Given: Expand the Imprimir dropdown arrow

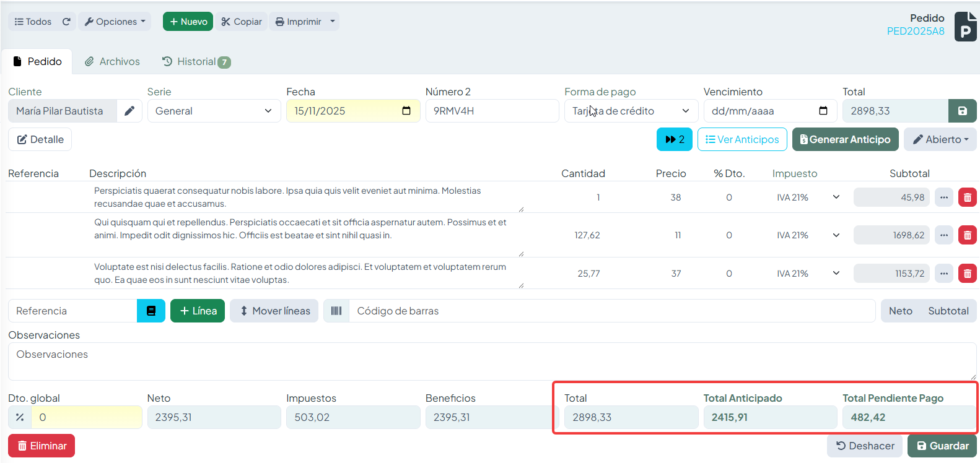Looking at the screenshot, I should point(333,22).
